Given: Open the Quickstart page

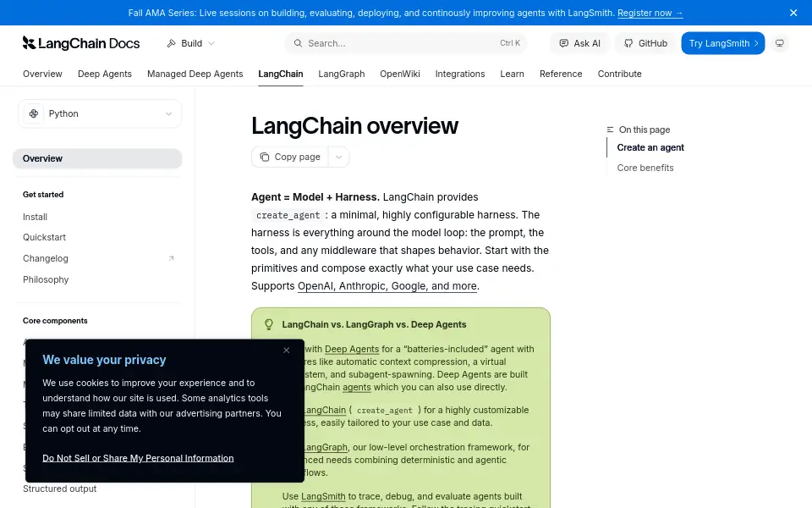Looking at the screenshot, I should 44,237.
